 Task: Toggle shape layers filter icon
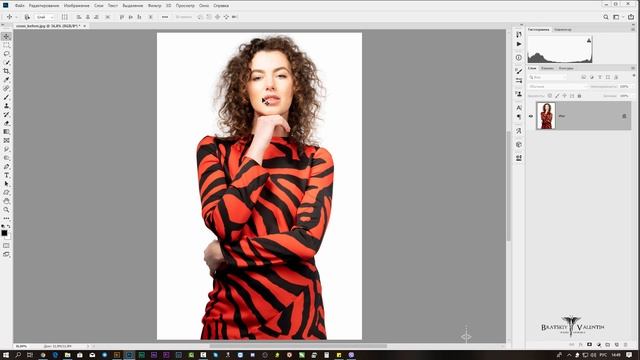[608, 77]
